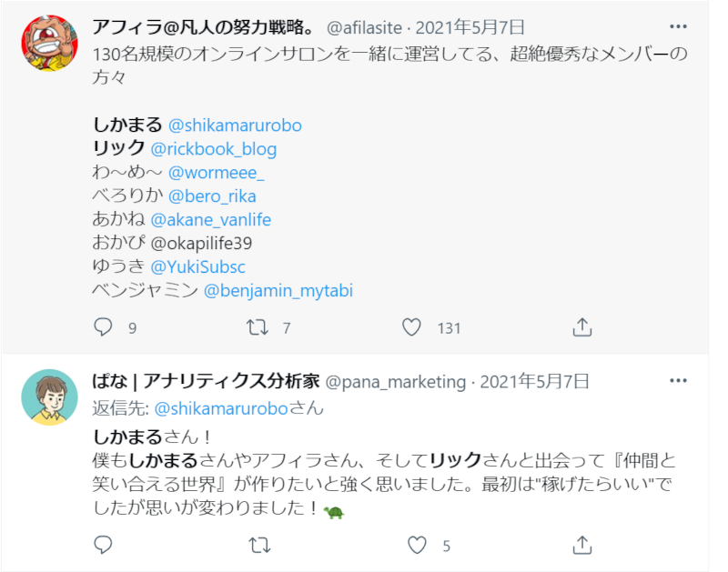Reply to ぱな's tweet
Viewport: 728px width, 572px height.
click(x=104, y=545)
